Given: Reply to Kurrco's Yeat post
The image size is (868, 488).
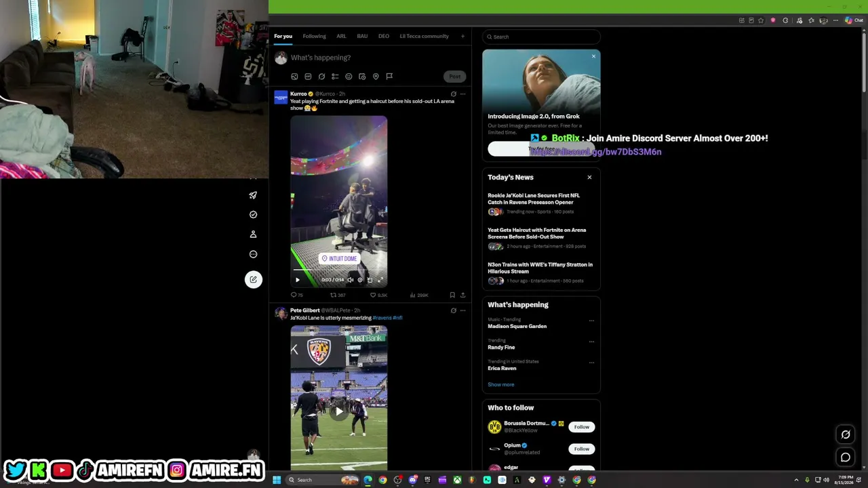Looking at the screenshot, I should click(296, 295).
